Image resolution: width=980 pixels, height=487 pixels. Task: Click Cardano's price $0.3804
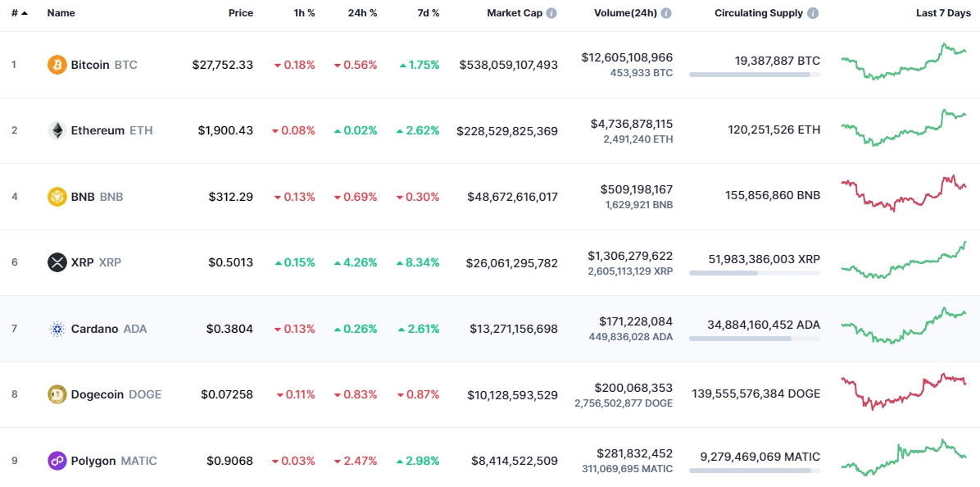pyautogui.click(x=230, y=329)
